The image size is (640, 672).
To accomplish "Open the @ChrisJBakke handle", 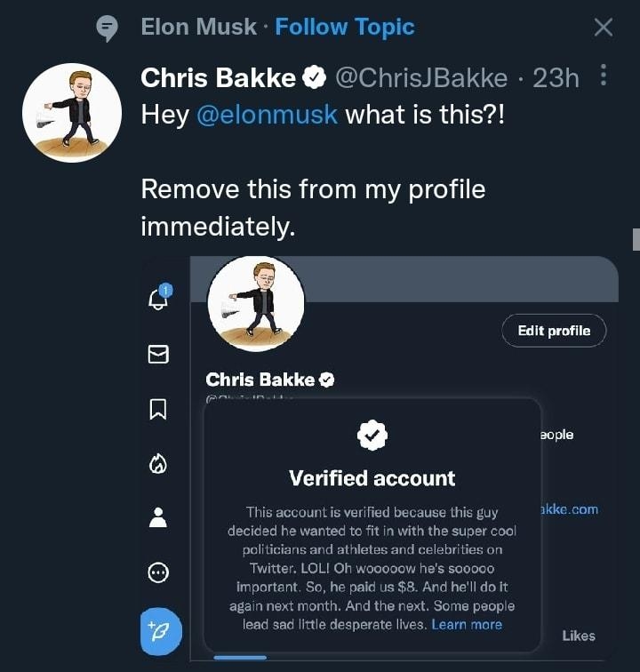I will 421,78.
